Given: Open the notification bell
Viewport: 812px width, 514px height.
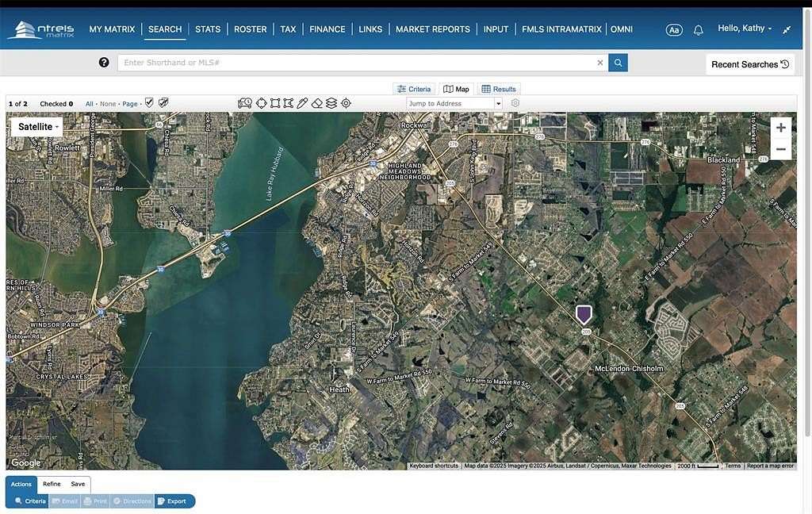Looking at the screenshot, I should point(697,29).
